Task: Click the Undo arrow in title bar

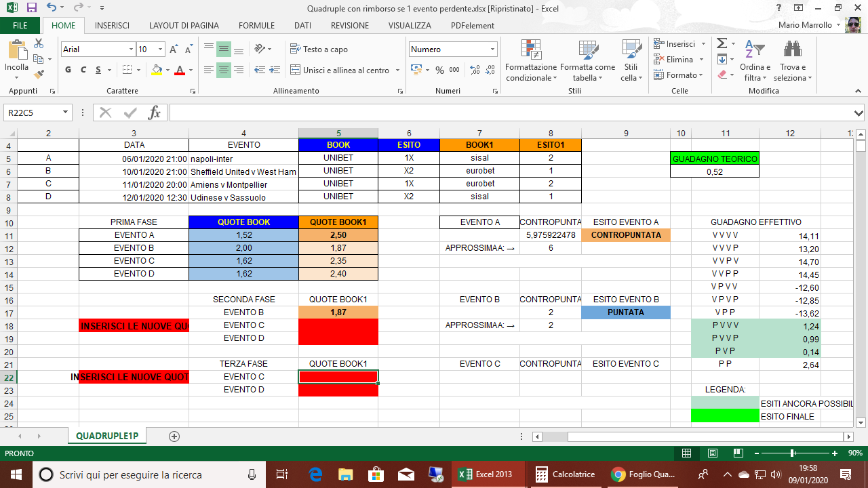Action: 52,8
